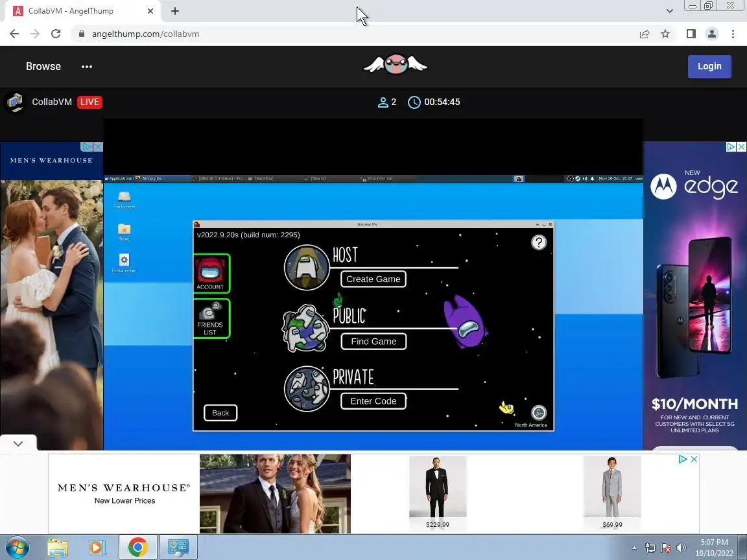The image size is (747, 560).
Task: Bookmark this page with the star
Action: coord(665,34)
